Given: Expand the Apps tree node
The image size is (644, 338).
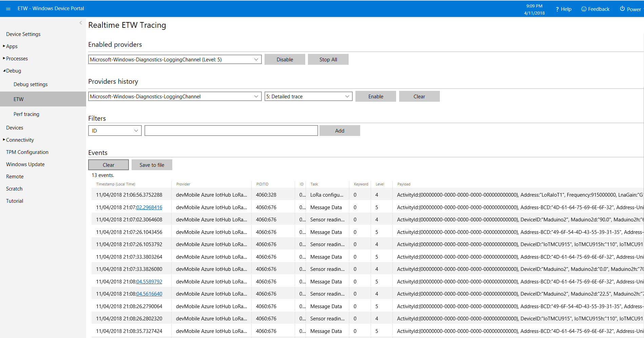Looking at the screenshot, I should tap(4, 46).
